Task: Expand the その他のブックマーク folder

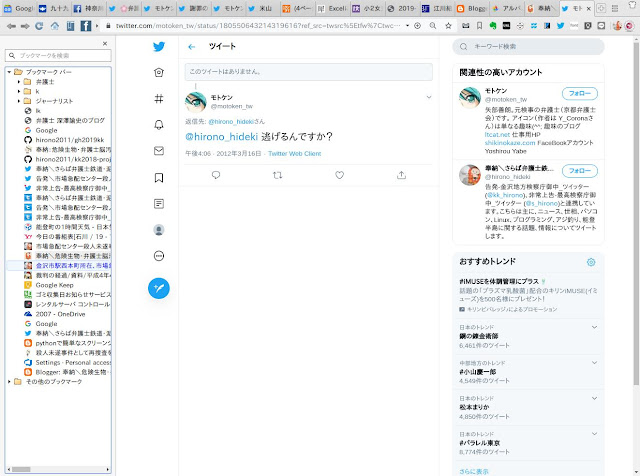Action: pyautogui.click(x=9, y=382)
